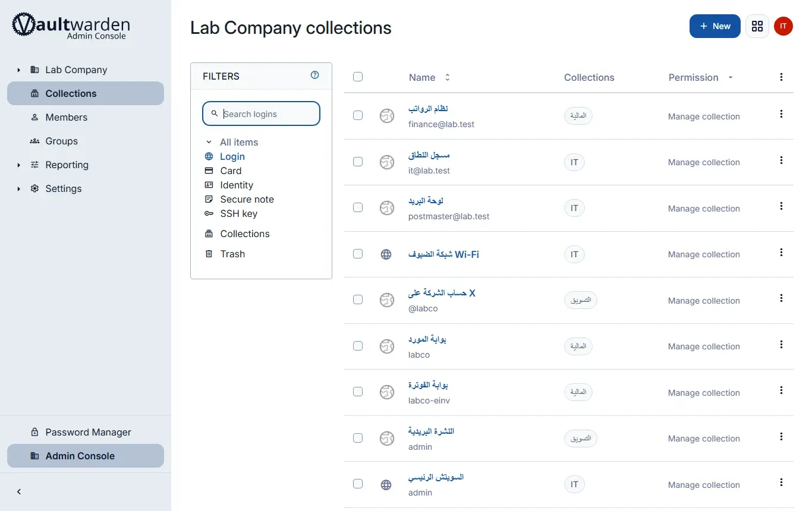Open options menu for labco-einv row
Viewport: 812px width, 511px height.
coord(781,390)
